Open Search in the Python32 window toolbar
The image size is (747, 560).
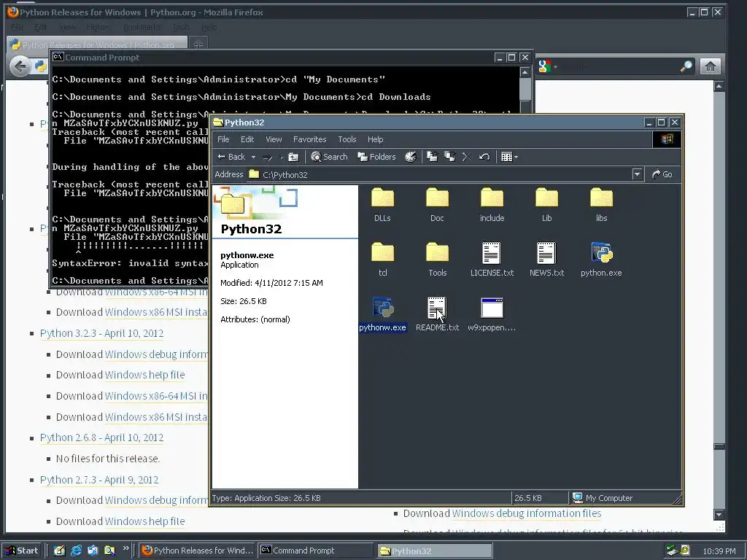329,157
